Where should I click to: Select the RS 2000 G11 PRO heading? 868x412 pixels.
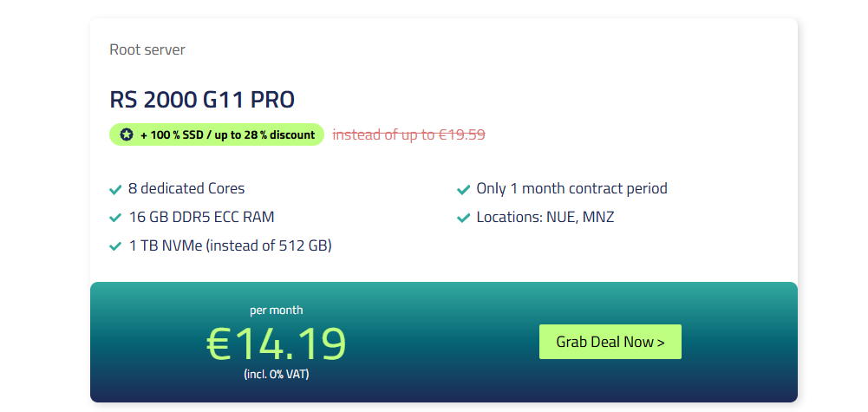(x=202, y=100)
